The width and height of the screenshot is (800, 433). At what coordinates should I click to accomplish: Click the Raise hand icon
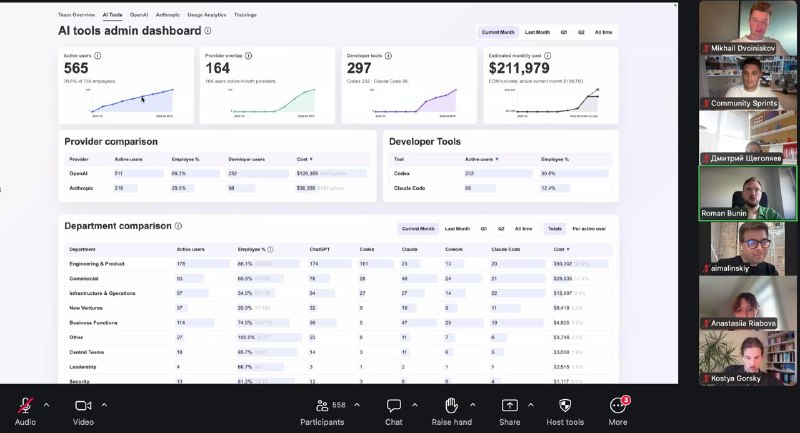click(x=452, y=405)
